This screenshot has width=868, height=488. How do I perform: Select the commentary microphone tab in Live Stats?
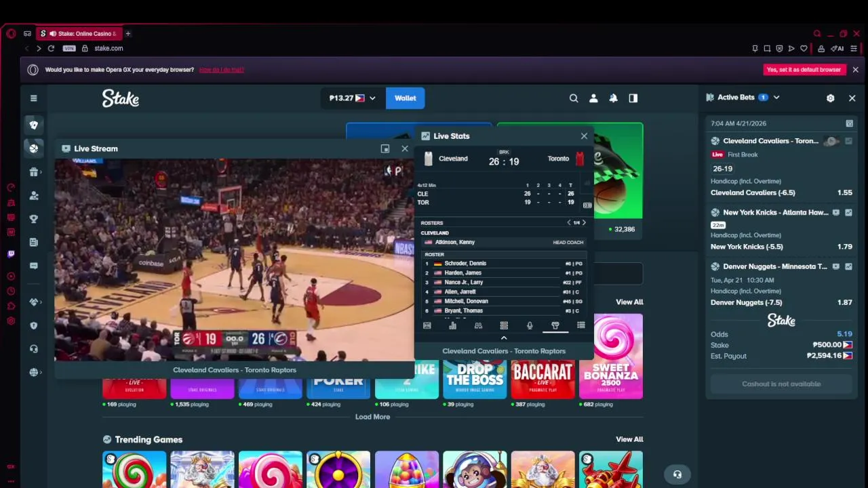click(x=530, y=326)
